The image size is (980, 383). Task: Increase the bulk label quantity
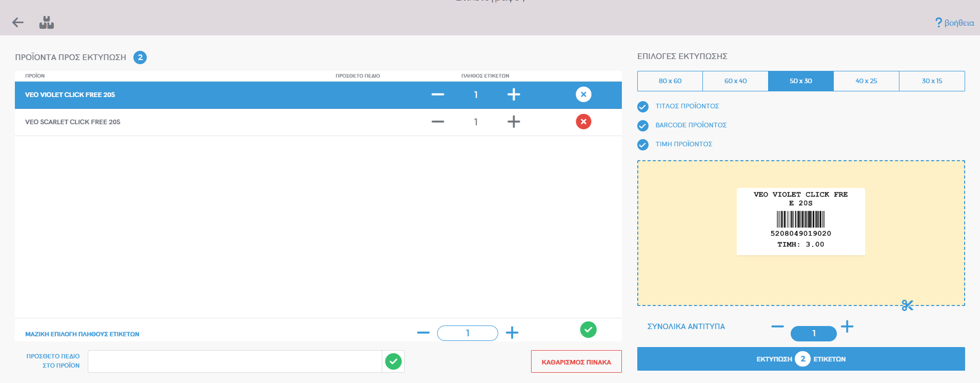512,333
